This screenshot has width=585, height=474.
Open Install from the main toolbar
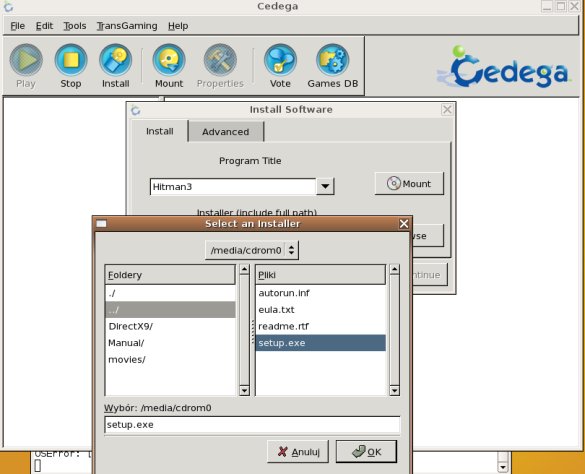point(116,60)
